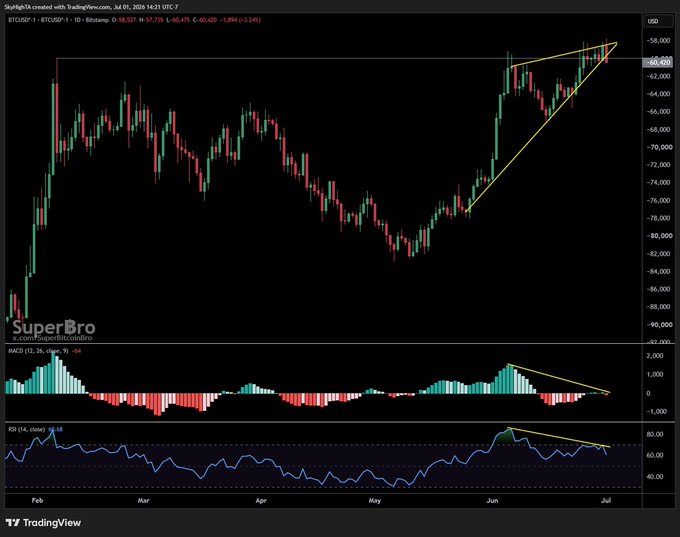Click the May label on time axis

coord(375,501)
